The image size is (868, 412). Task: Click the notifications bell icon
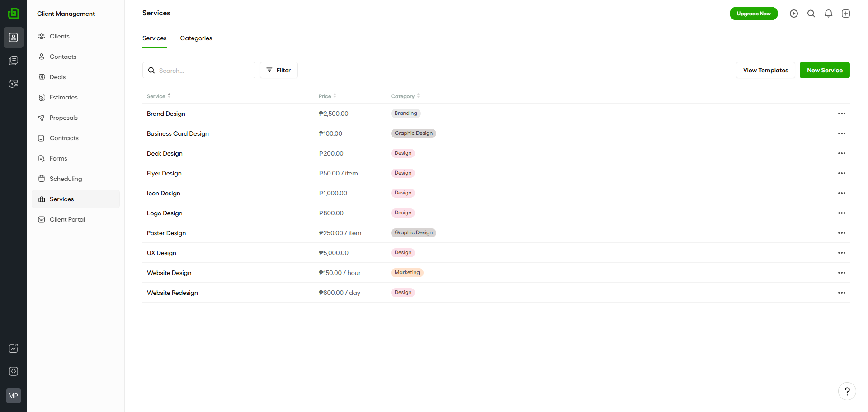pos(828,14)
